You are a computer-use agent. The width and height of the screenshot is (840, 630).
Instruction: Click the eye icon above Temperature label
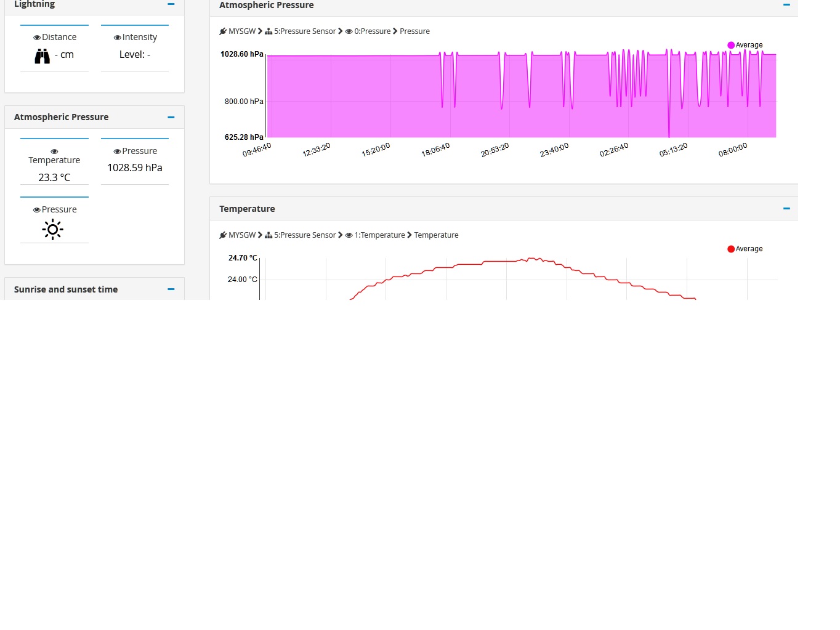point(54,151)
